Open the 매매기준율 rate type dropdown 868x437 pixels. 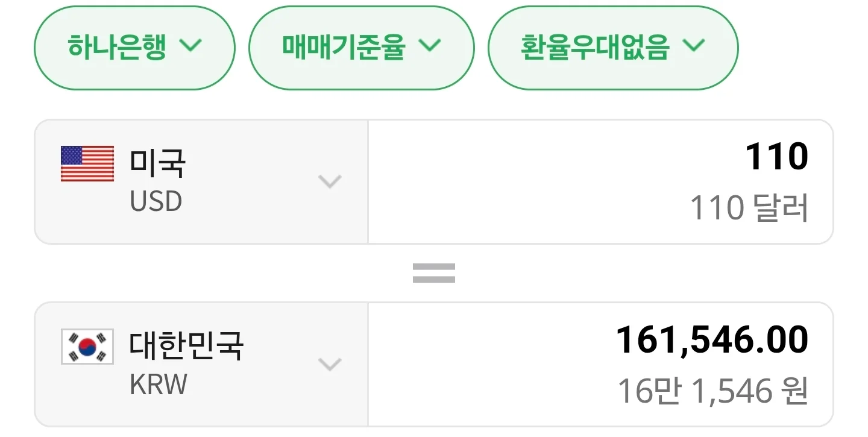pos(344,47)
